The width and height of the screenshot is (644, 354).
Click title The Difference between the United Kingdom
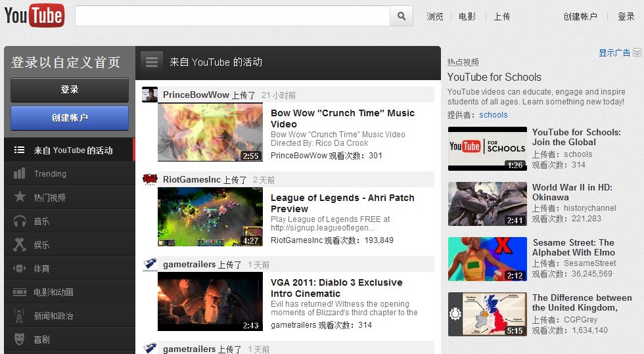coord(582,303)
